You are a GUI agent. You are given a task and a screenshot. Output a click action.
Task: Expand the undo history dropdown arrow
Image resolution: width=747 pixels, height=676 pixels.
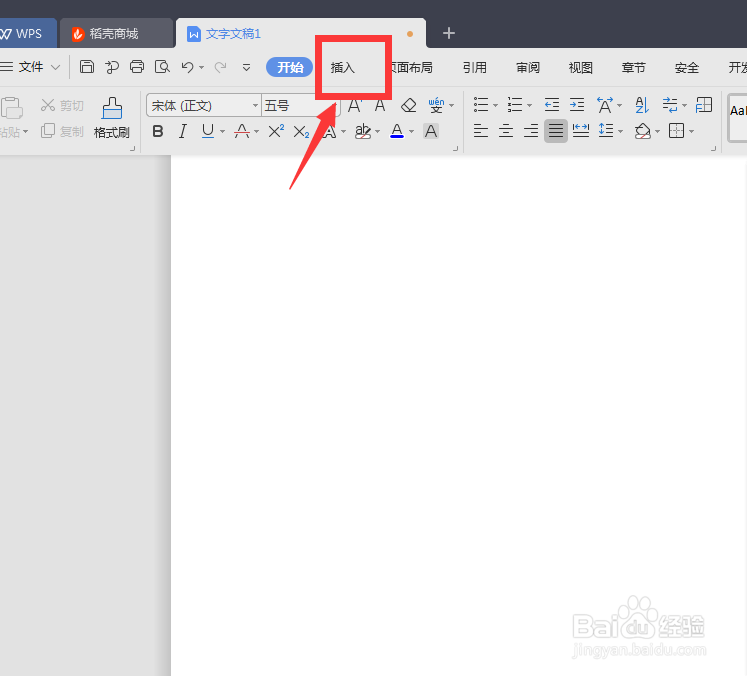point(202,68)
